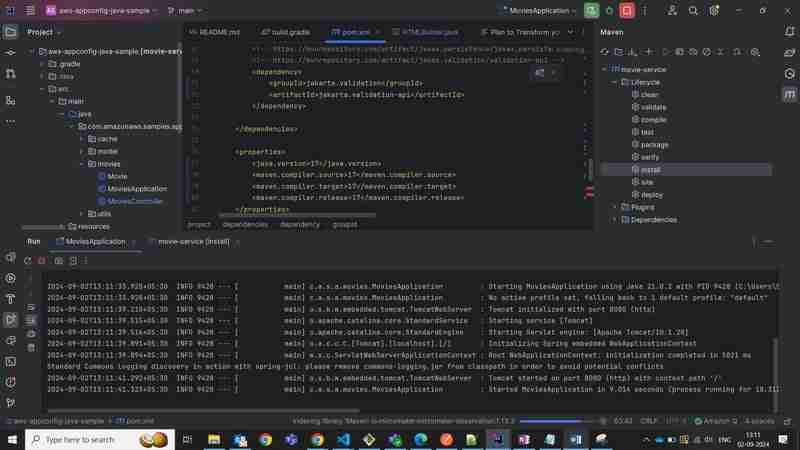Click Amazon Q status bar widget
This screenshot has height=450, width=800.
pos(716,421)
